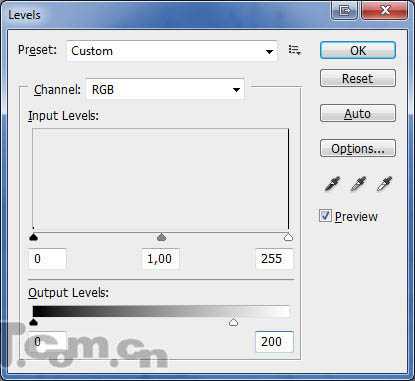
Task: Expand the Channel dropdown showing RGB
Action: pyautogui.click(x=165, y=89)
